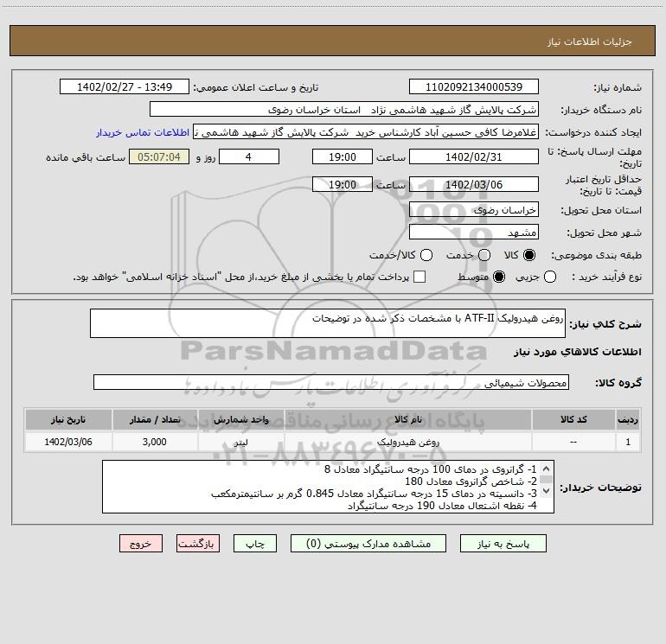Click the چاپ print button
Screen dimensions: 666x644
pos(255,544)
